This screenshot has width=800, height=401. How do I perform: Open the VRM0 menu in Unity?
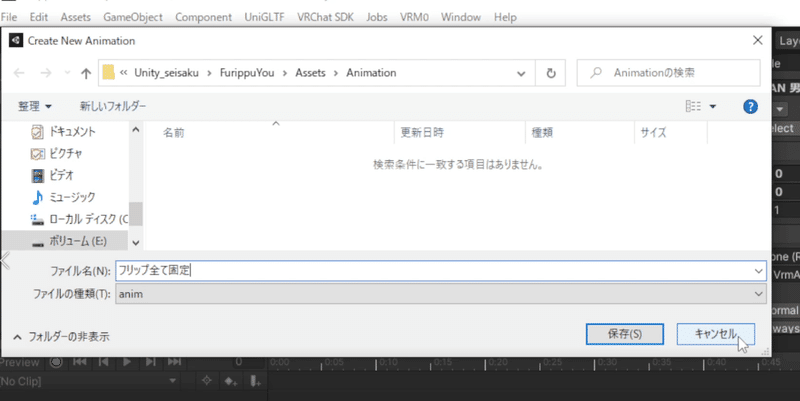tap(414, 17)
